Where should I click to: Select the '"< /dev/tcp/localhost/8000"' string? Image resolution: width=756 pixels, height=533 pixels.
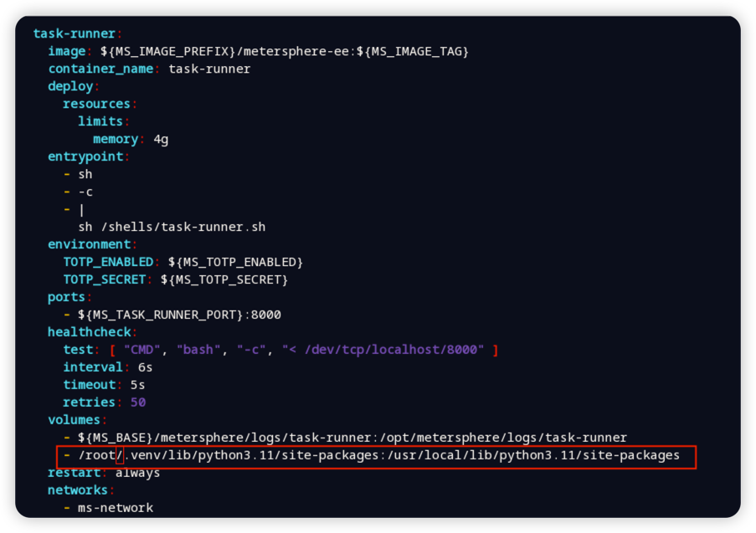click(383, 350)
